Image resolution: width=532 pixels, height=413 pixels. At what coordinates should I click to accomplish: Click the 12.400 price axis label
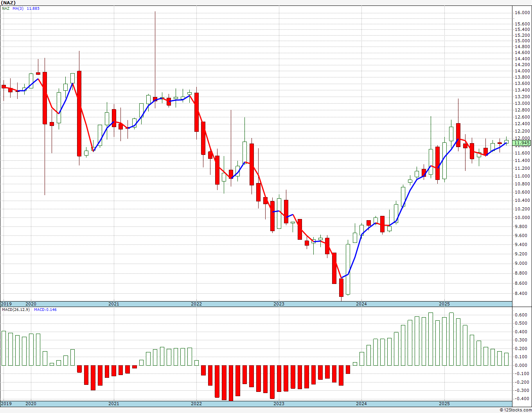click(x=522, y=124)
